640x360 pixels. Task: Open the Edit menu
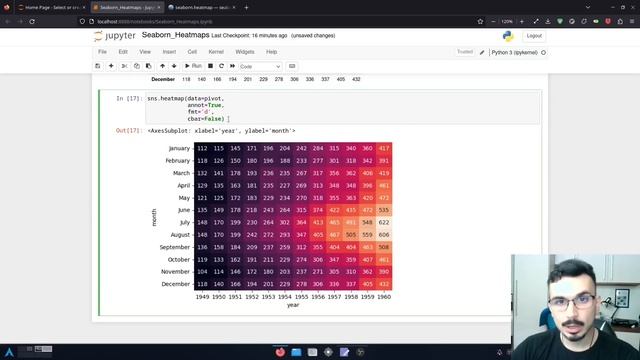coord(123,52)
